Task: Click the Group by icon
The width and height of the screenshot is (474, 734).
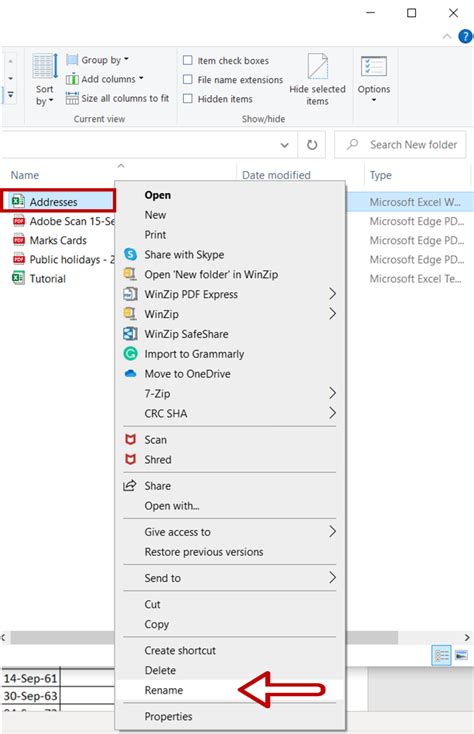Action: pos(72,60)
